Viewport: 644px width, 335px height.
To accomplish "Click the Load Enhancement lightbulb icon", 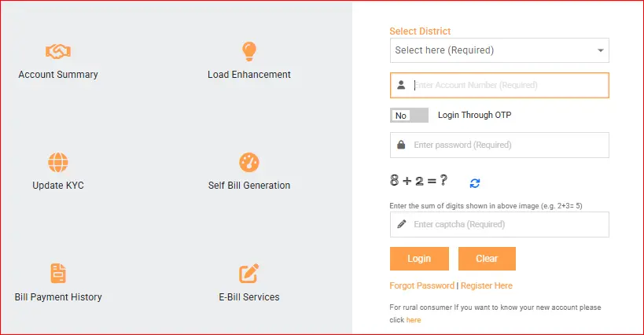I will (x=249, y=51).
